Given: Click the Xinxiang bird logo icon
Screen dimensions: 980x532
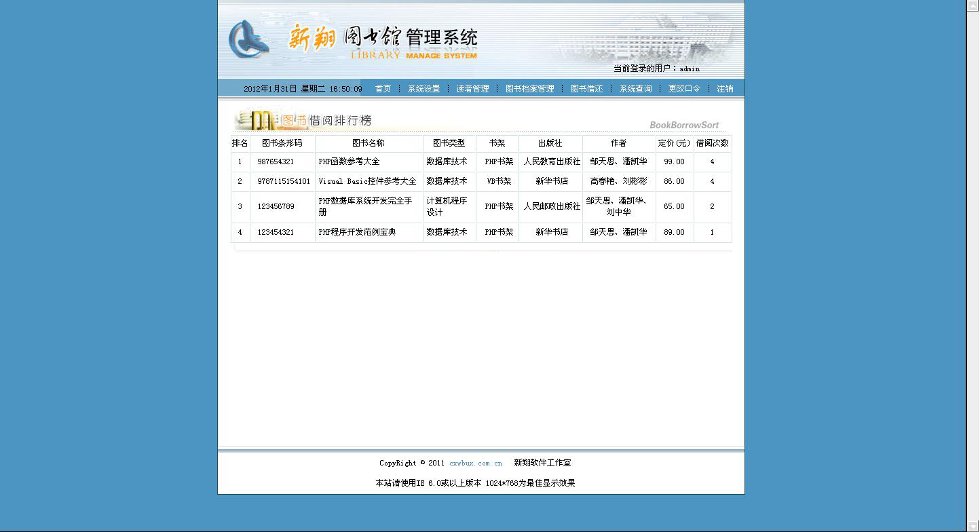Looking at the screenshot, I should pyautogui.click(x=248, y=39).
